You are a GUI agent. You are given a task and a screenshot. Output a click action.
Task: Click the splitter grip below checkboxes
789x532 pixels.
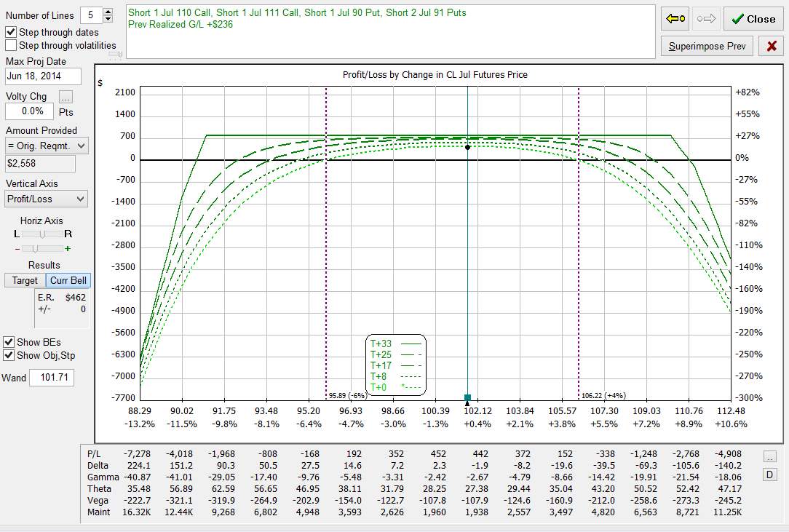tap(115, 55)
